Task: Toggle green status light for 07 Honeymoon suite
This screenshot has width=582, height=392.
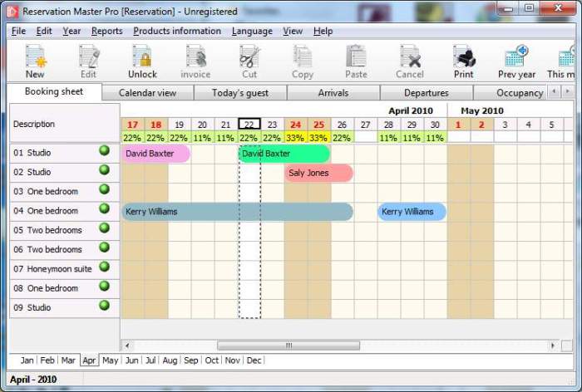Action: [x=105, y=267]
